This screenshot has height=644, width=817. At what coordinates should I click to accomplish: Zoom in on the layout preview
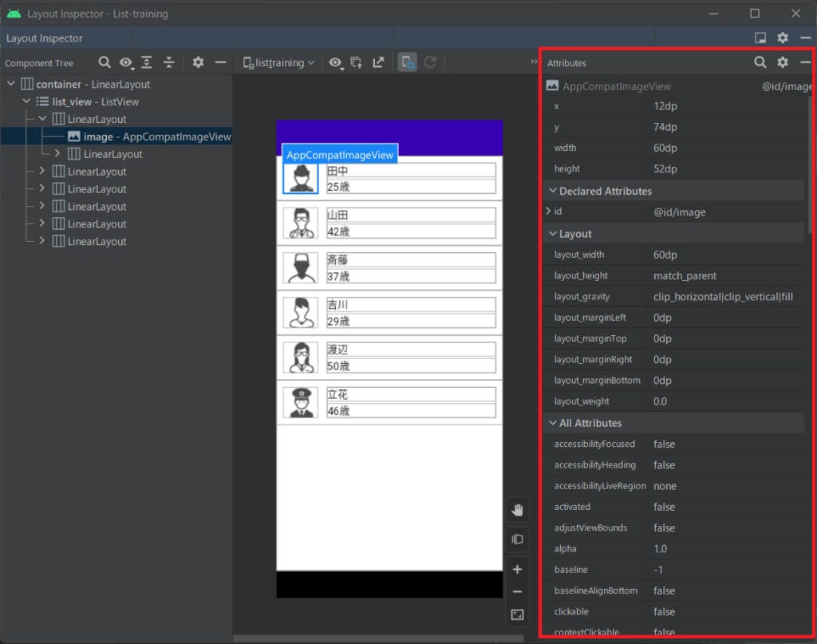pos(517,569)
